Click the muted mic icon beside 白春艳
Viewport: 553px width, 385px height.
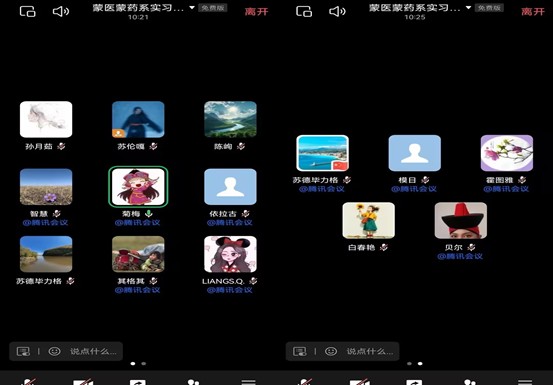pyautogui.click(x=384, y=247)
